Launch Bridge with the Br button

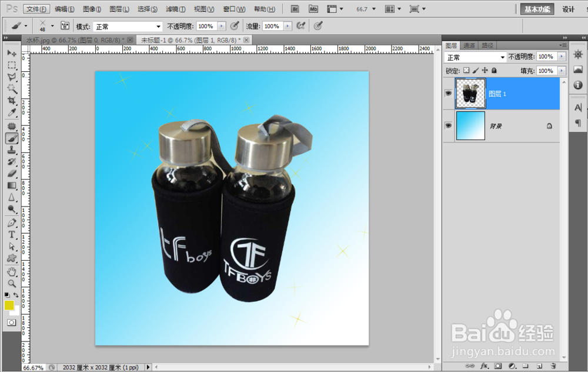coord(295,9)
